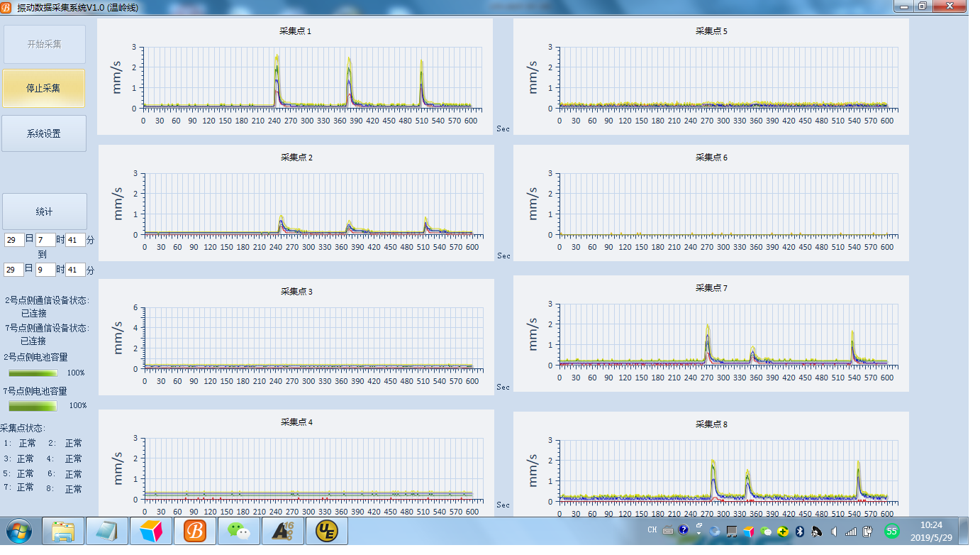Viewport: 980px width, 555px height.
Task: Expand the tray restore arrow icon
Action: point(698,529)
